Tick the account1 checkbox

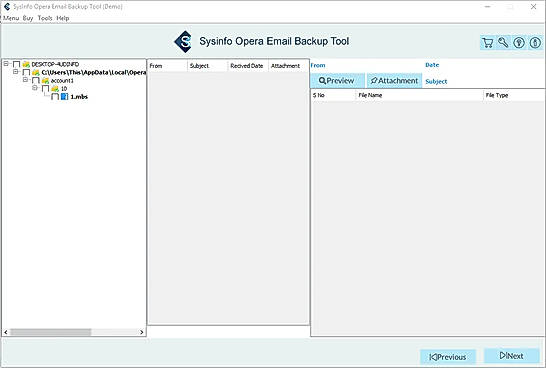tap(36, 81)
